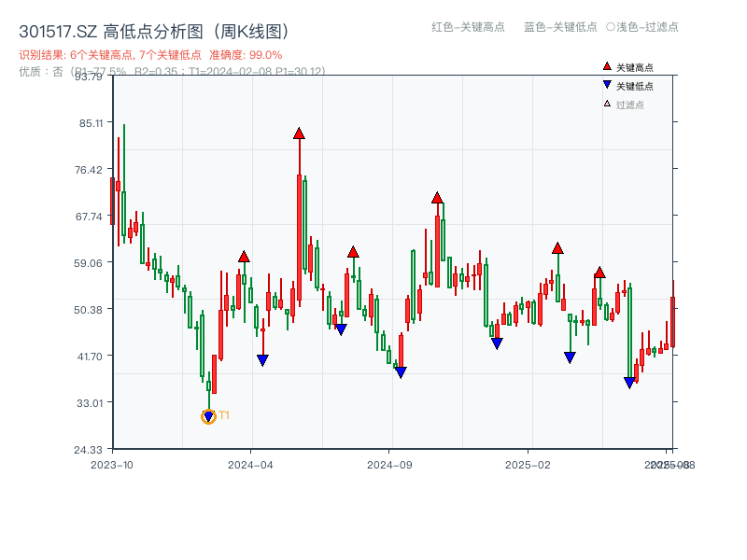Select the orange-circled T1 low point marker
This screenshot has width=747, height=560.
point(207,415)
